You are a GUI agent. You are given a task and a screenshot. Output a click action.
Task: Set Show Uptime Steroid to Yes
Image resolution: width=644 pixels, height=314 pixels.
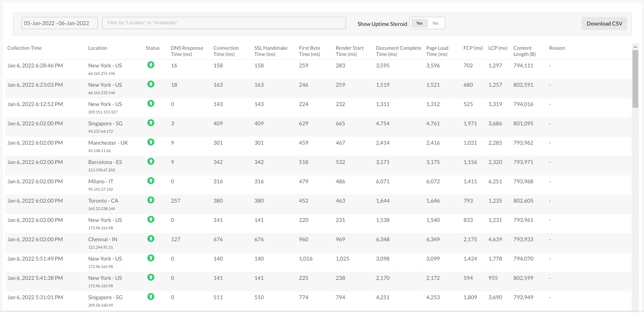click(x=419, y=23)
